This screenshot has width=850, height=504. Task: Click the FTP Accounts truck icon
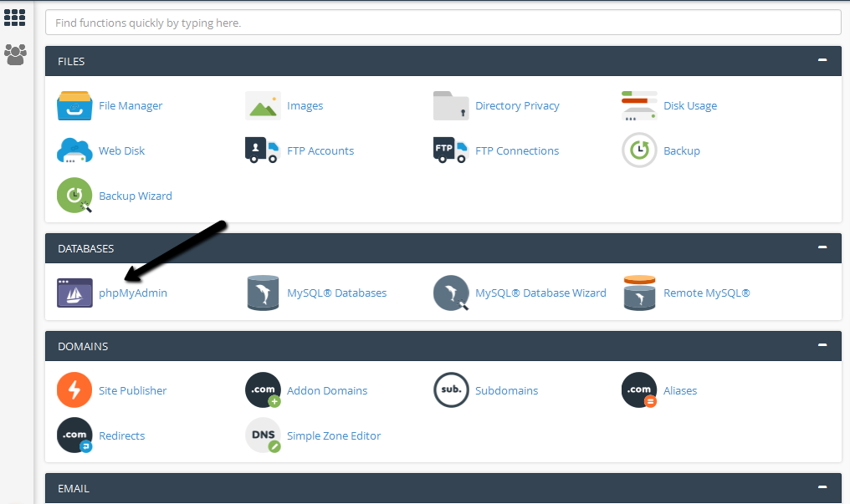click(x=263, y=151)
